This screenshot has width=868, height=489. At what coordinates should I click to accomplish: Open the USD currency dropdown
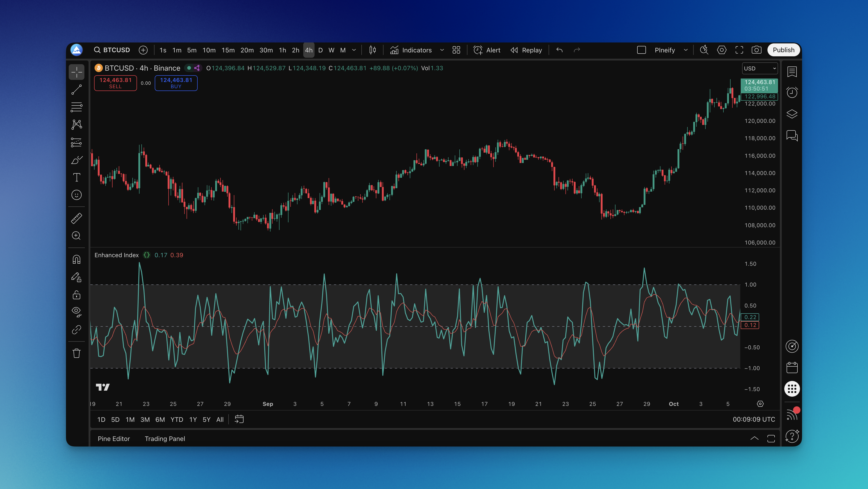tap(760, 69)
